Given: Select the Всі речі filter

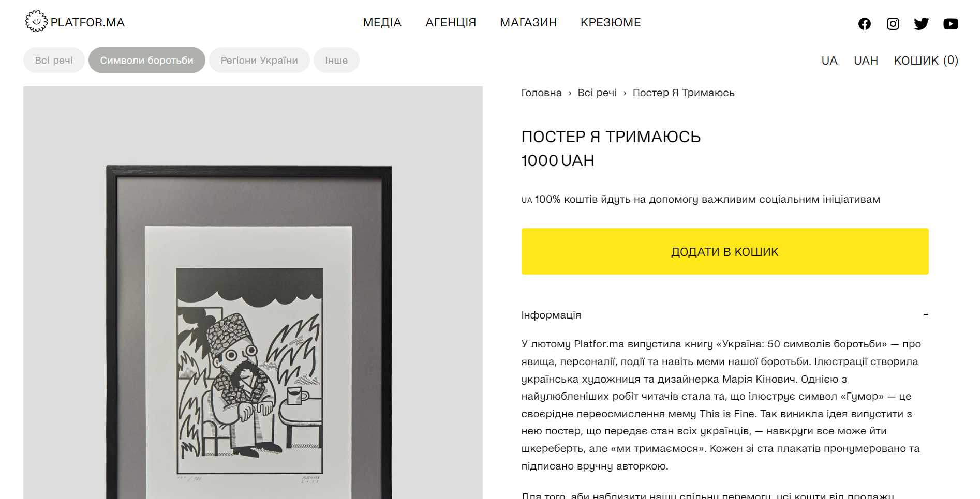Looking at the screenshot, I should point(54,60).
